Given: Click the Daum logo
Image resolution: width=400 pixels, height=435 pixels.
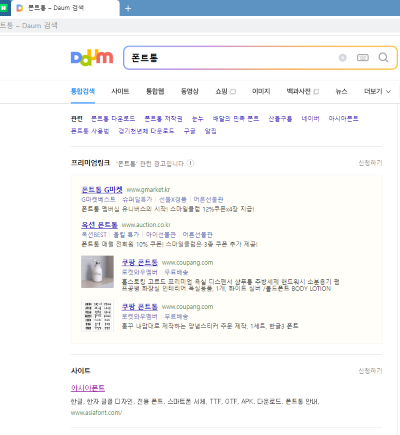Looking at the screenshot, I should click(92, 57).
